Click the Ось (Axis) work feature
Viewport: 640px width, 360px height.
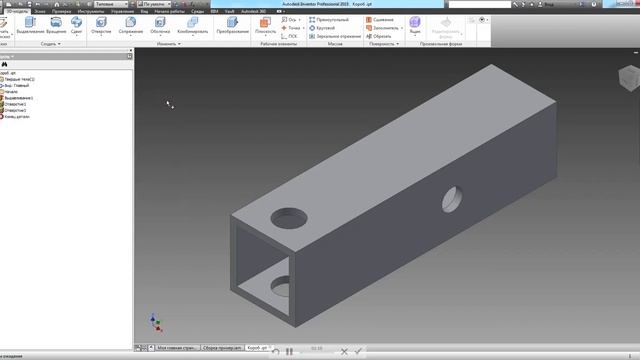289,20
